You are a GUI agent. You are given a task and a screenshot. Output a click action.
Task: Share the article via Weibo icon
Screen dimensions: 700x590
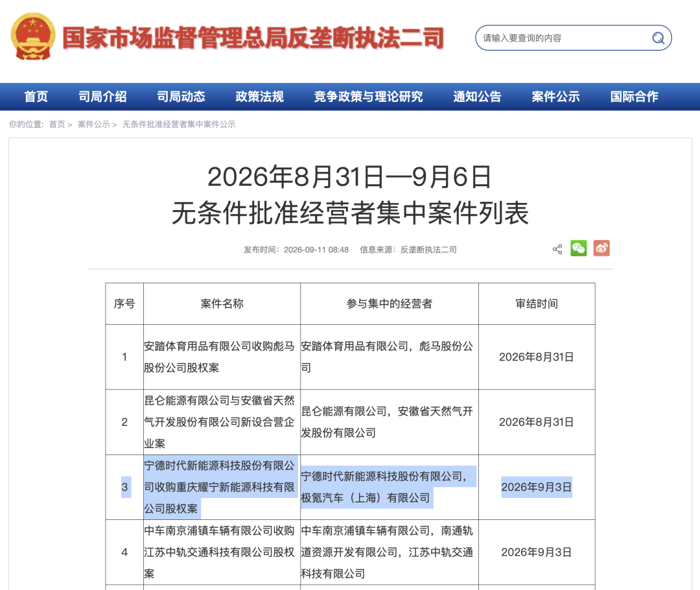click(601, 248)
